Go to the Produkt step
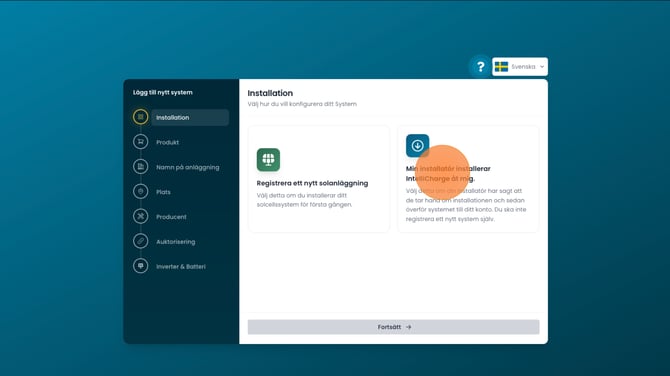 point(168,142)
